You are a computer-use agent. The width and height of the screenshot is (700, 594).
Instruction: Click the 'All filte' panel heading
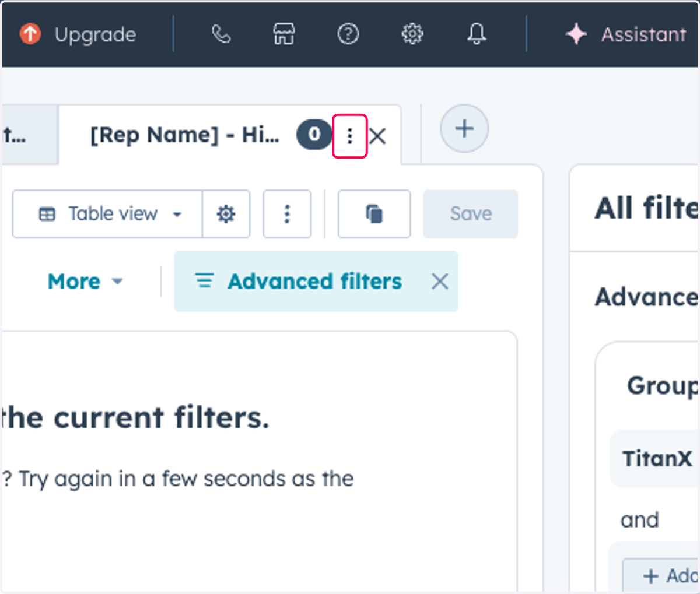click(x=647, y=208)
